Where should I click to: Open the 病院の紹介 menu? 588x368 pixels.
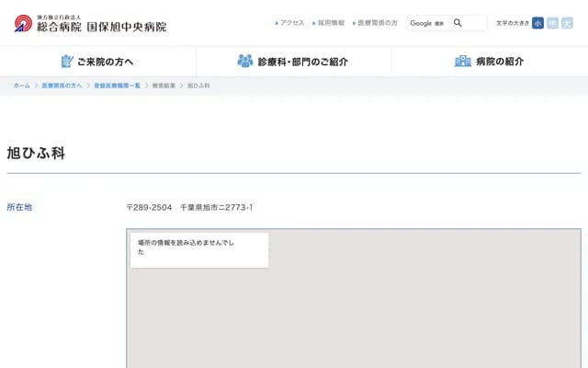pyautogui.click(x=490, y=62)
